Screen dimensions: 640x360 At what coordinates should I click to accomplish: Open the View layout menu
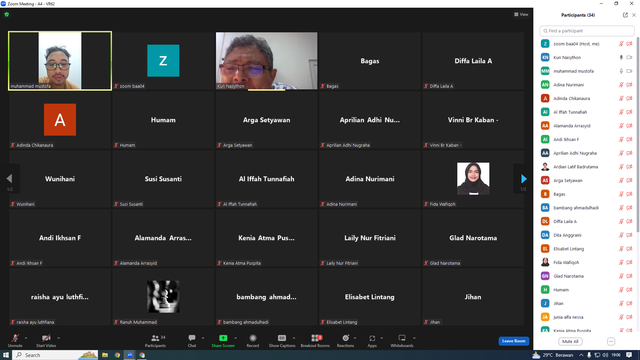[x=521, y=14]
